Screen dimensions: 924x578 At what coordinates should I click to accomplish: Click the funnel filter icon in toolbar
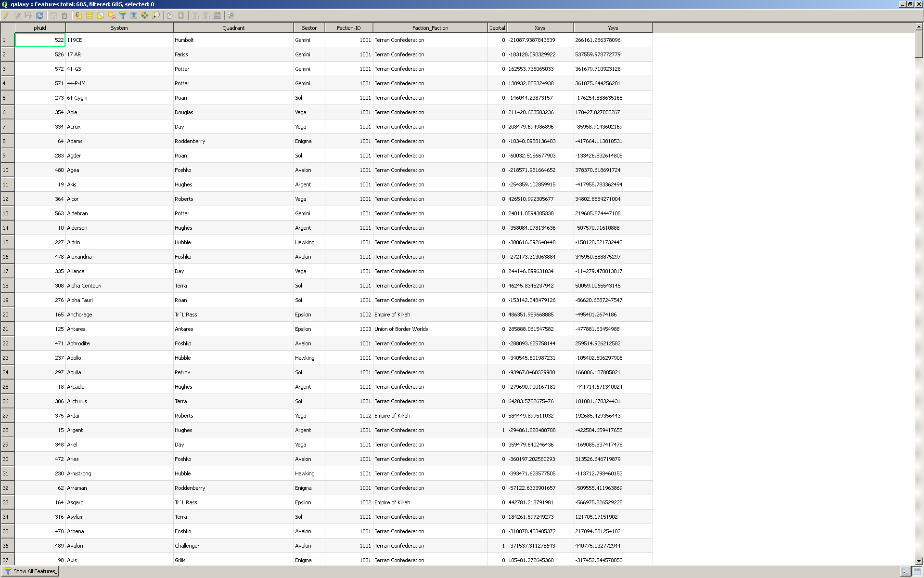click(123, 15)
